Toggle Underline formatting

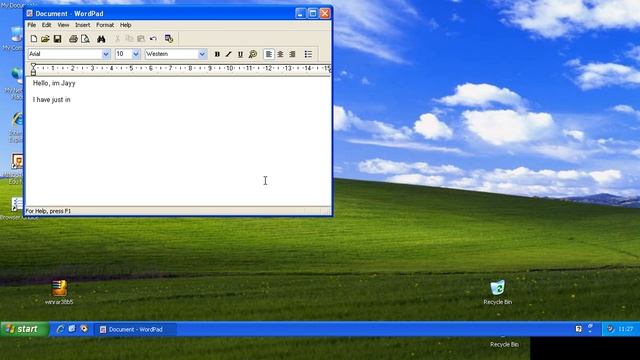(x=240, y=54)
